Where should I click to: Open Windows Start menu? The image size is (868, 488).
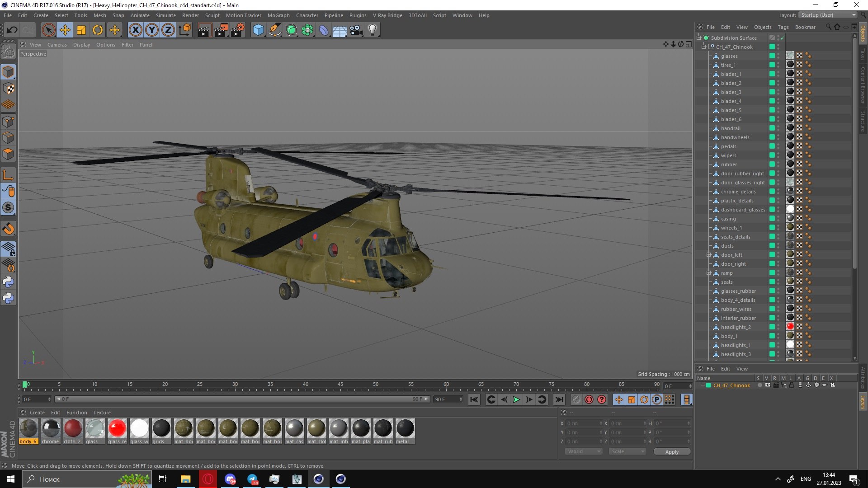click(11, 479)
